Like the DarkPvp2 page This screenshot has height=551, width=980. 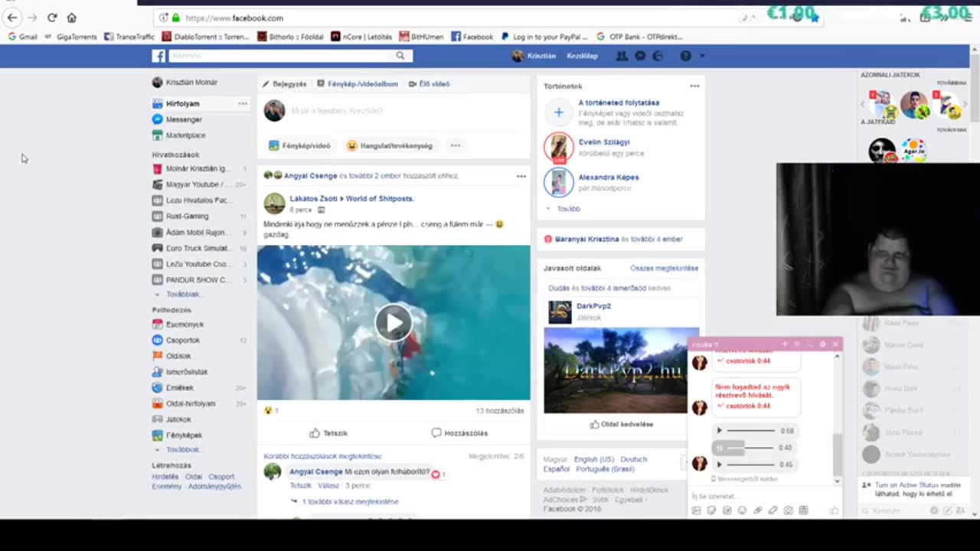(x=621, y=424)
